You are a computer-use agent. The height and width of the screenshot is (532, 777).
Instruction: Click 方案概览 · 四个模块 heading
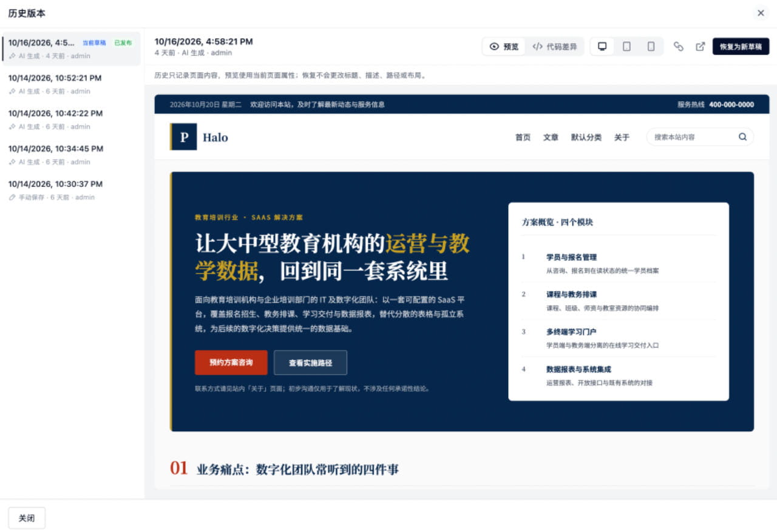coord(557,222)
